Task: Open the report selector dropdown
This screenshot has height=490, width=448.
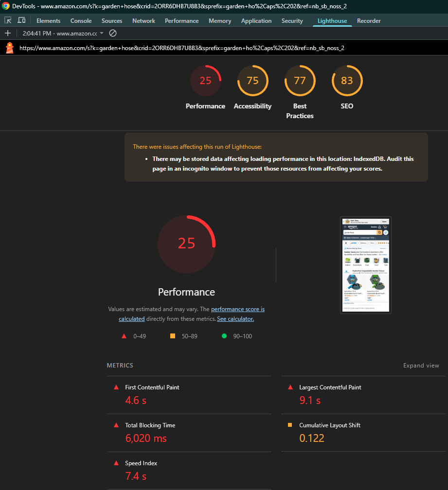Action: coord(63,33)
